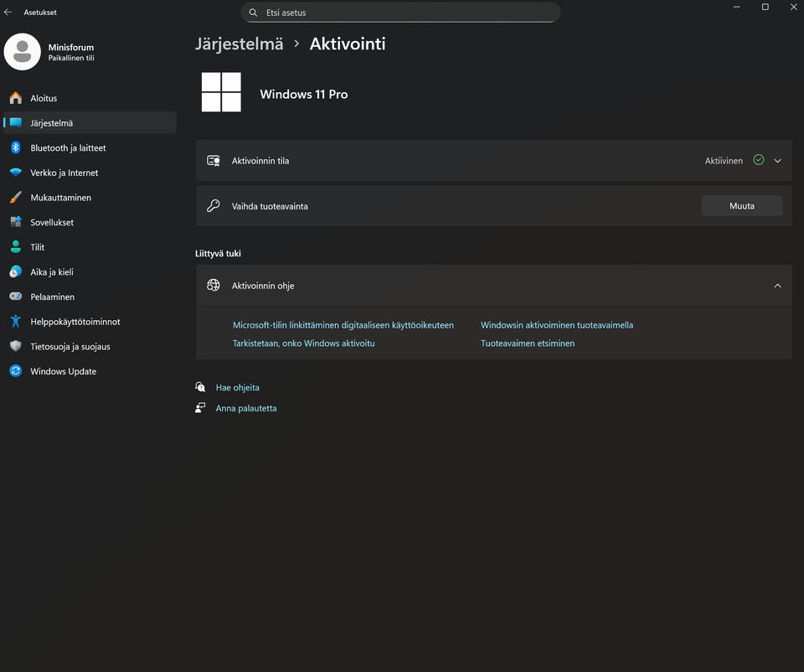
Task: Click the Aktivoinnin tila label
Action: 260,161
